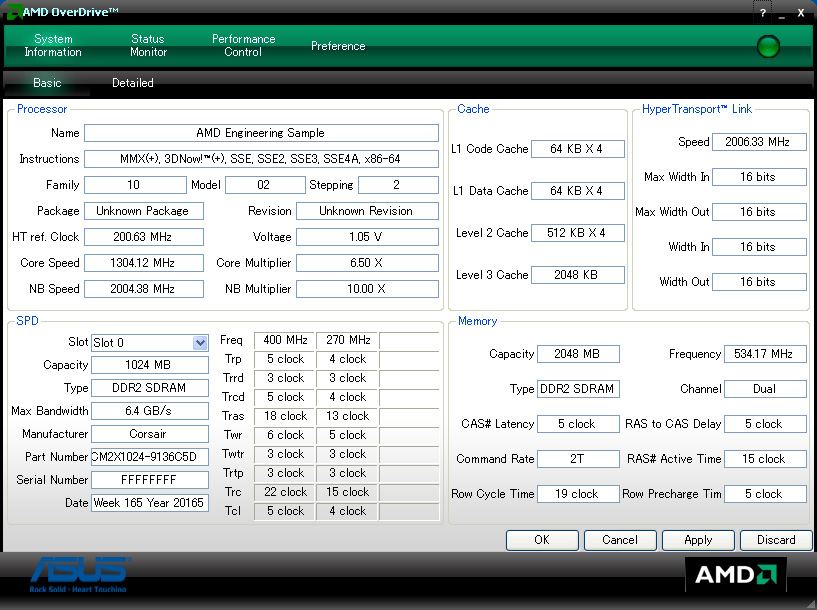The image size is (817, 610).
Task: Go to the Performance Control tab
Action: coord(243,46)
